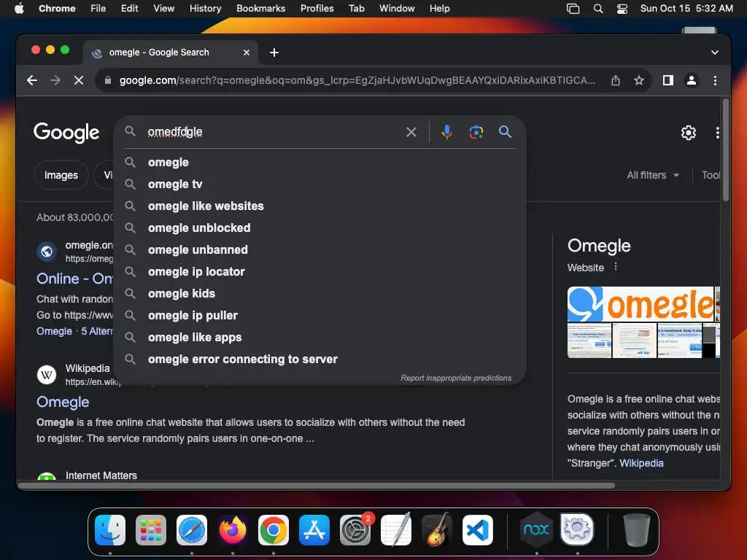Viewport: 747px width, 560px height.
Task: Toggle Chrome side panel icon
Action: click(668, 80)
